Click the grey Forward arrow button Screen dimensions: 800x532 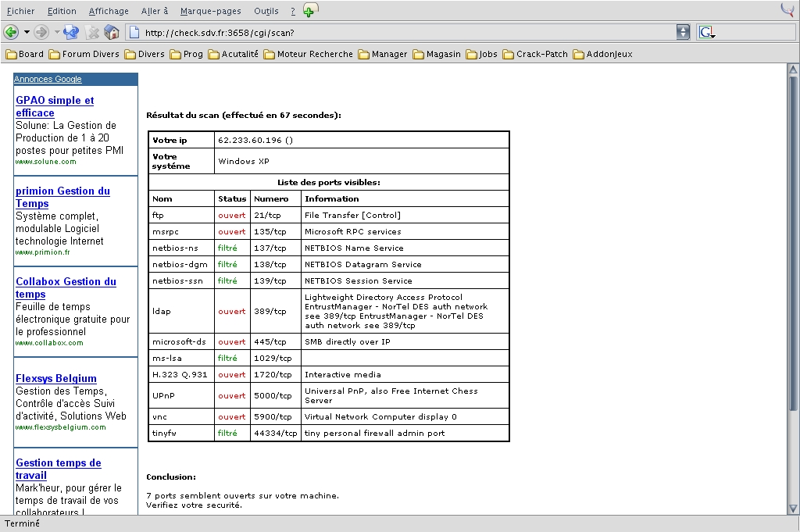pos(41,33)
